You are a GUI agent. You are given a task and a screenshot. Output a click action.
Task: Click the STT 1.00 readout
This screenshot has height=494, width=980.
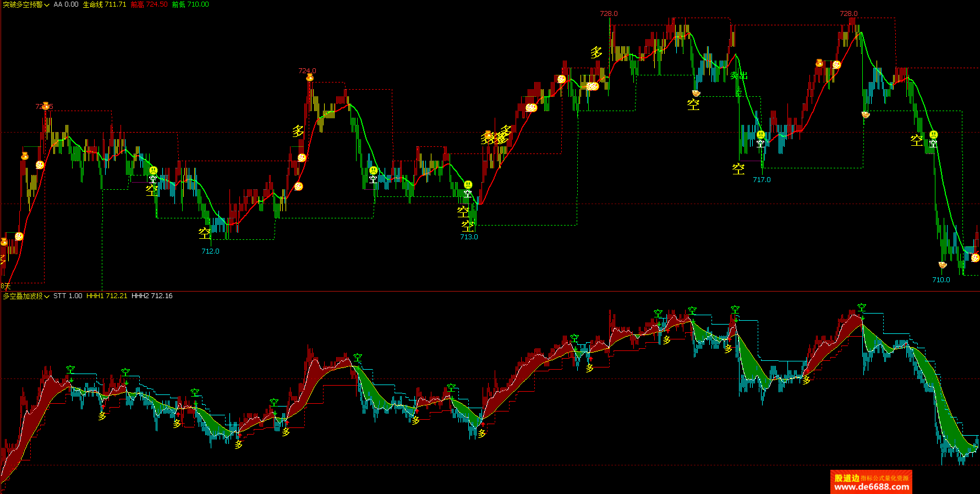pyautogui.click(x=68, y=296)
